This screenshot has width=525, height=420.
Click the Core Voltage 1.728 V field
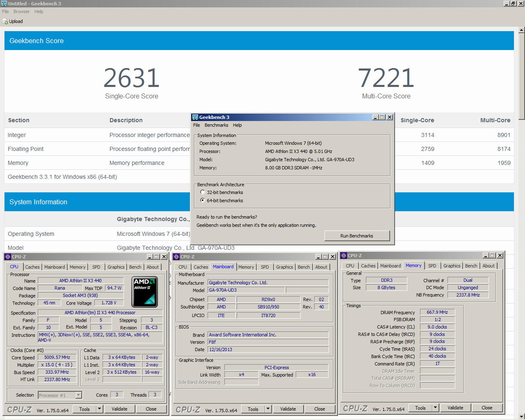pyautogui.click(x=109, y=303)
